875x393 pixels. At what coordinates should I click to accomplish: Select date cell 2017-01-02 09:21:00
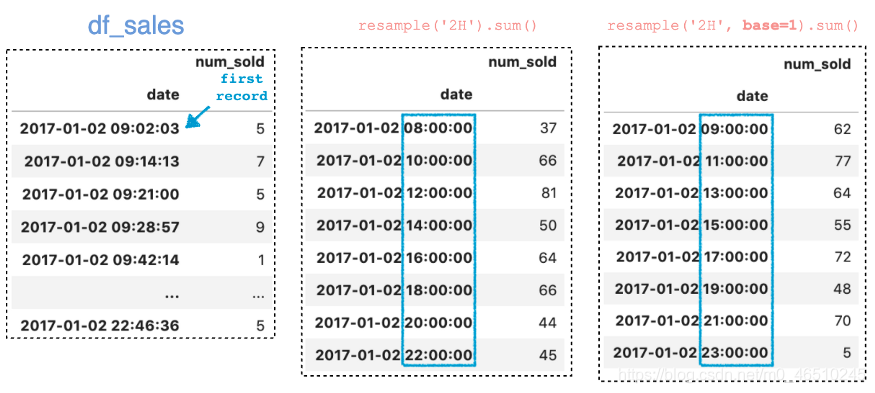tap(100, 194)
